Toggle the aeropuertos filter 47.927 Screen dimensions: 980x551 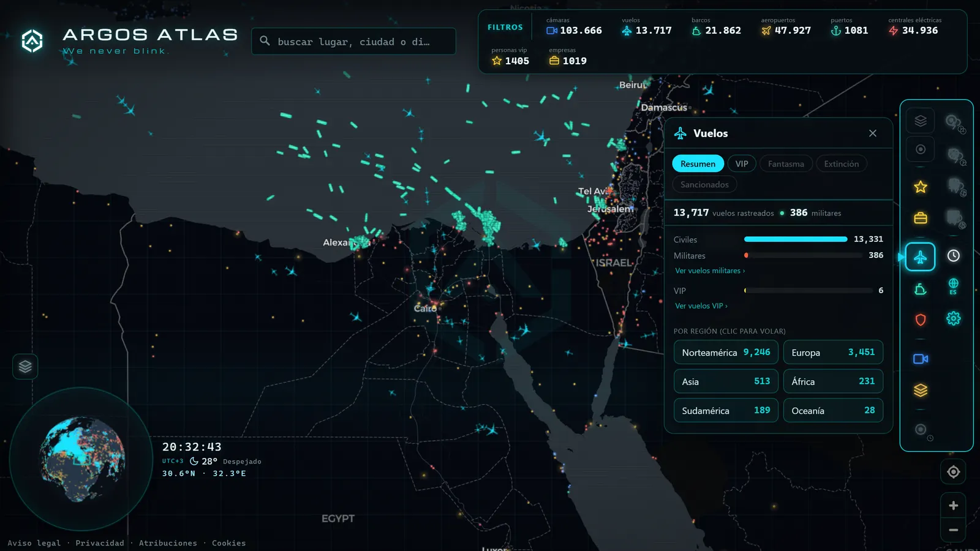click(x=786, y=26)
